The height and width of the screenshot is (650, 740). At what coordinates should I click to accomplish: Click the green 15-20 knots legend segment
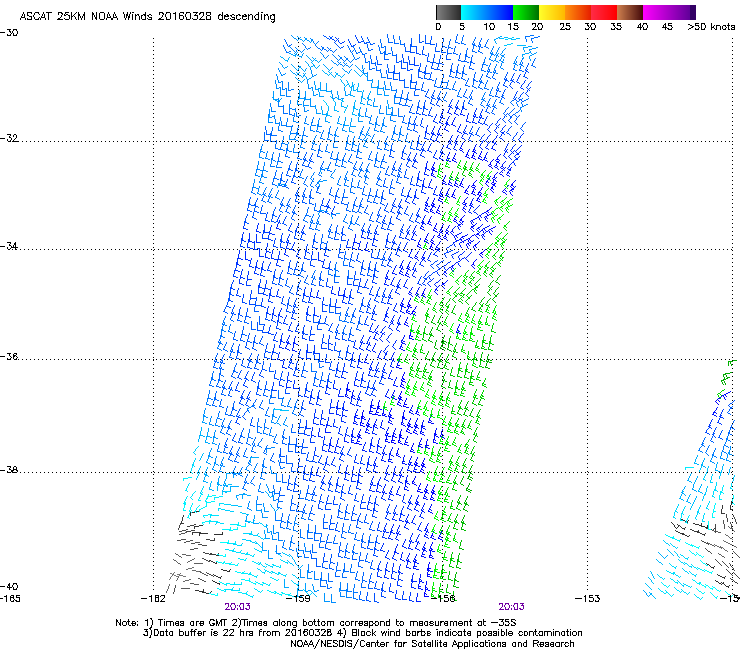[x=526, y=12]
